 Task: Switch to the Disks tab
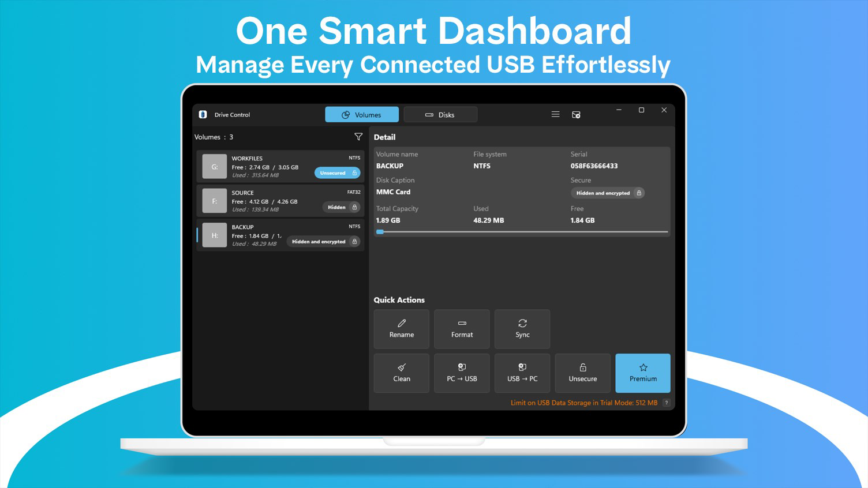tap(440, 114)
